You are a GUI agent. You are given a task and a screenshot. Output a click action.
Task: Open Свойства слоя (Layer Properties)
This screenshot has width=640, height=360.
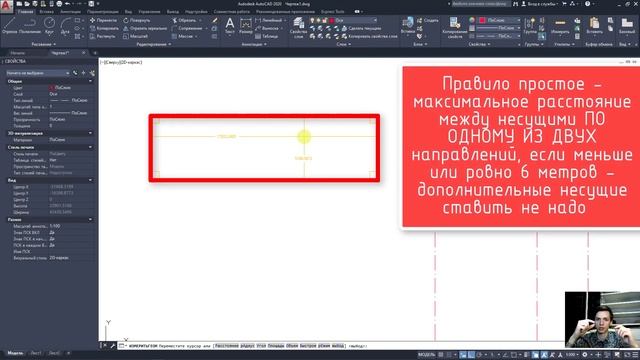tap(298, 28)
